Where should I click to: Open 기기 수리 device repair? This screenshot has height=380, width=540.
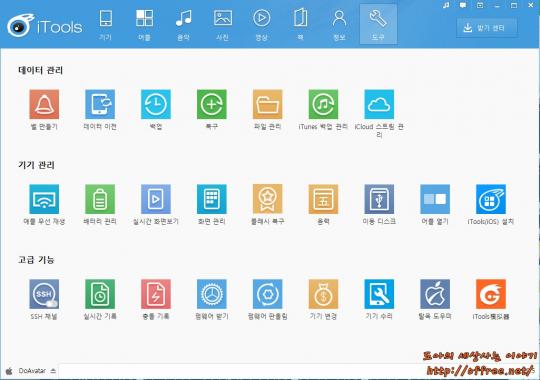[x=379, y=294]
